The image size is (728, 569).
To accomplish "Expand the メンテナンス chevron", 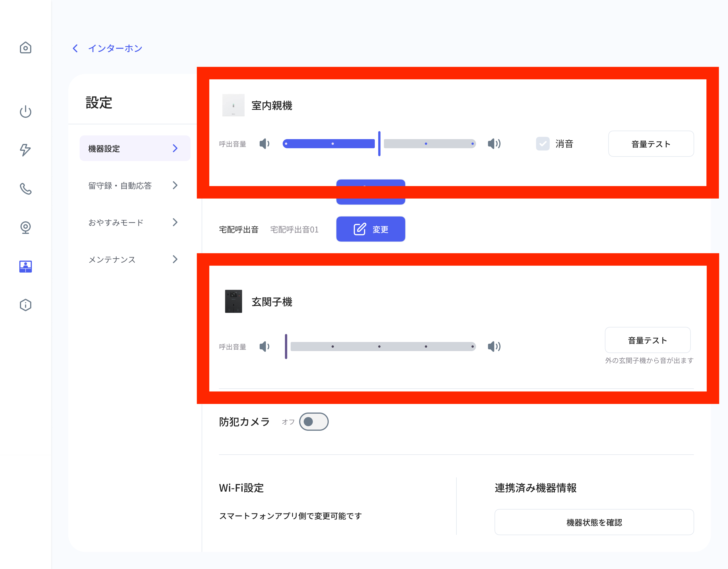I will [175, 259].
